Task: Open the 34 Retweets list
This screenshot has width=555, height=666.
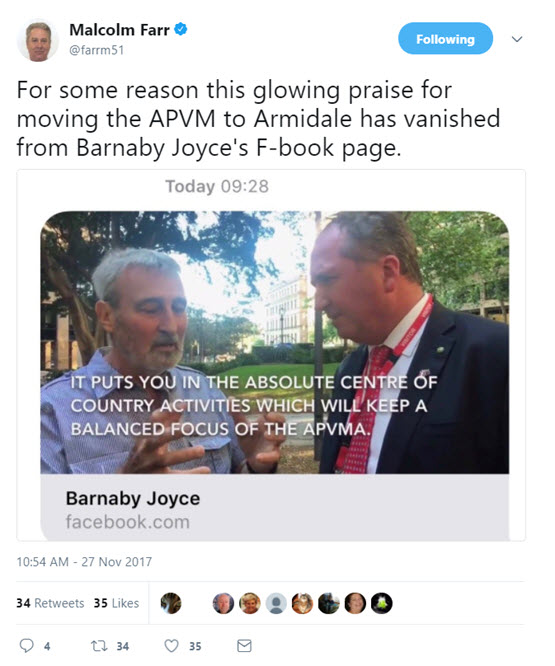Action: (x=50, y=603)
